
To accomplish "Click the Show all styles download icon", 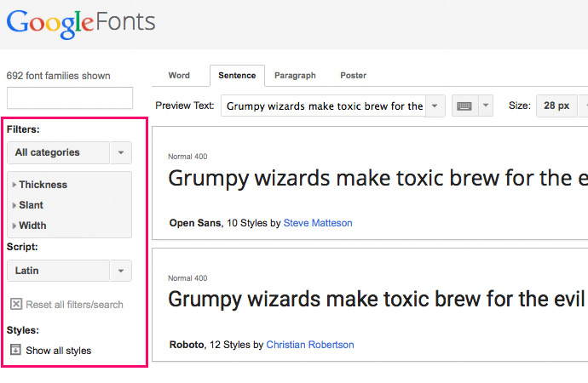I will (x=15, y=350).
